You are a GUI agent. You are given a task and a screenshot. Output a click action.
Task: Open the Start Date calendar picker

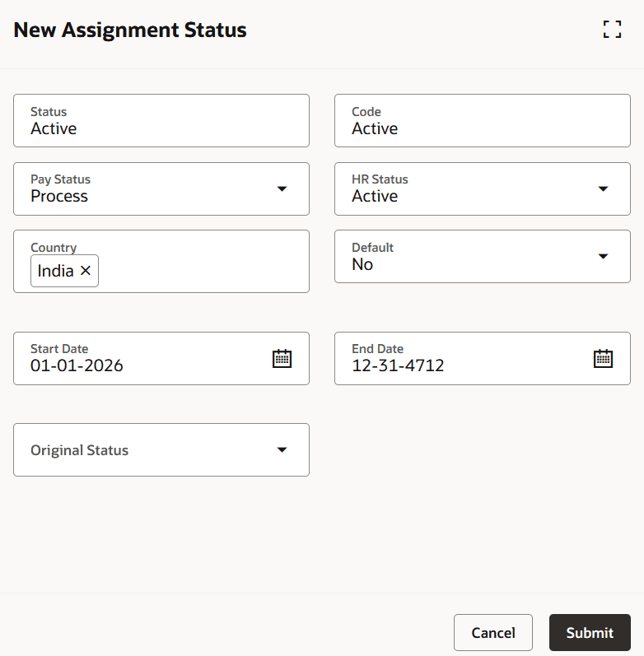pos(282,358)
